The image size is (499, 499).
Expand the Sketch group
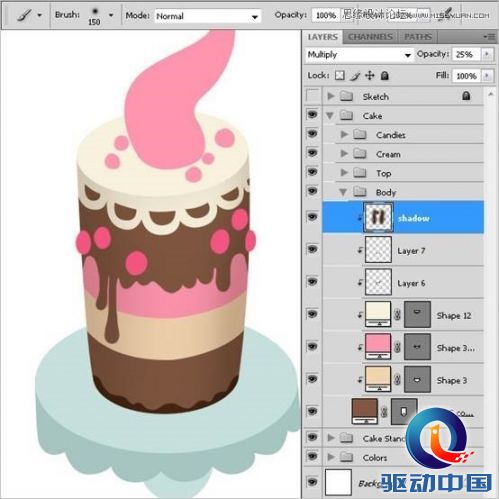point(330,96)
